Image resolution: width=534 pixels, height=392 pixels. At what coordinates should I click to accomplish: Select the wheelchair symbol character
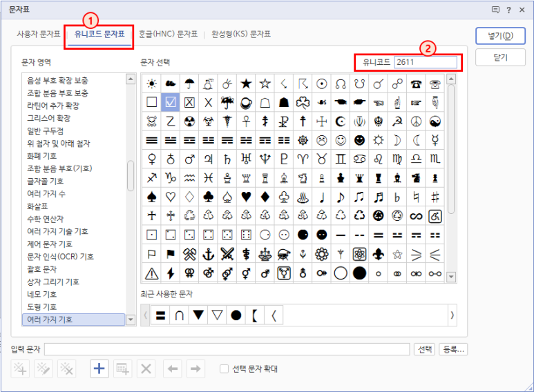(x=435, y=216)
